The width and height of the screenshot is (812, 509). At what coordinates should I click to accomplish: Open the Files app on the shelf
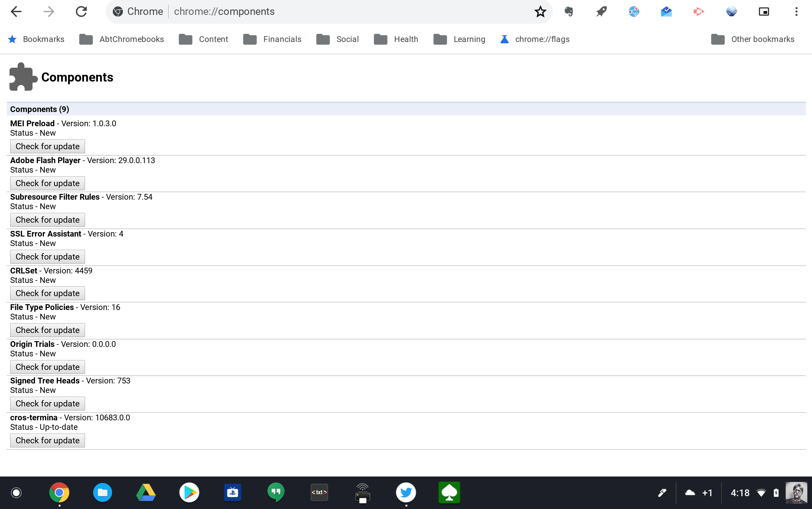click(x=103, y=492)
